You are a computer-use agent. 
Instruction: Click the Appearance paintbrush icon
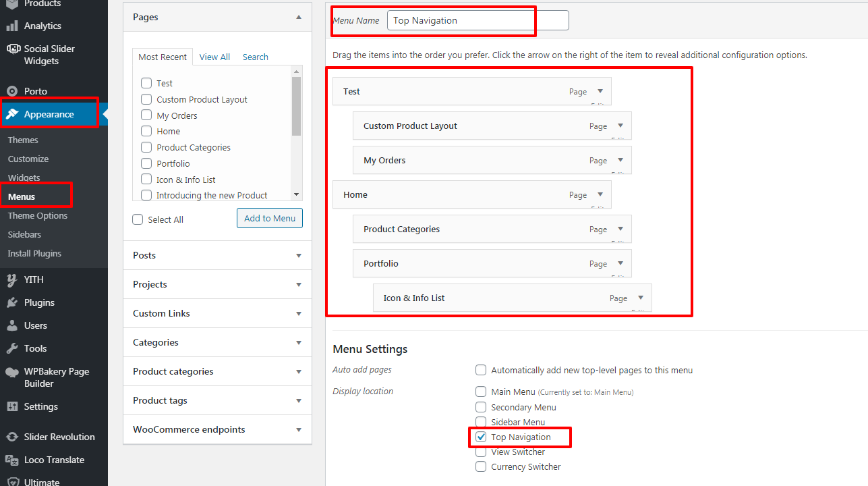(x=12, y=114)
